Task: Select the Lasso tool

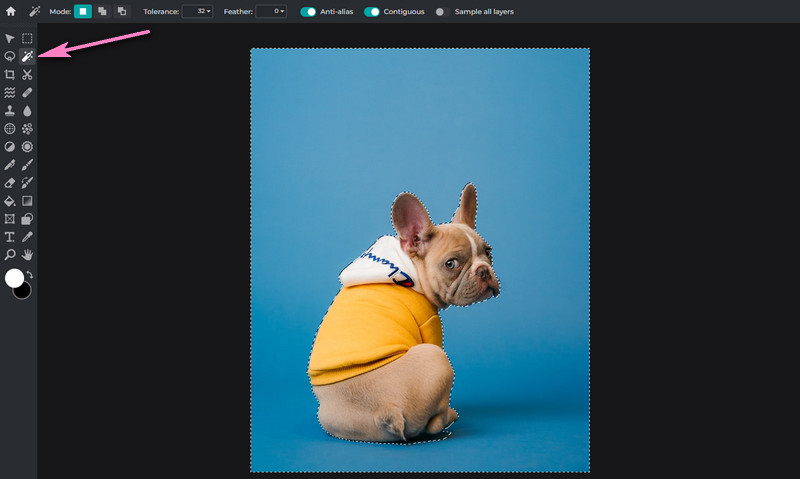Action: [9, 56]
